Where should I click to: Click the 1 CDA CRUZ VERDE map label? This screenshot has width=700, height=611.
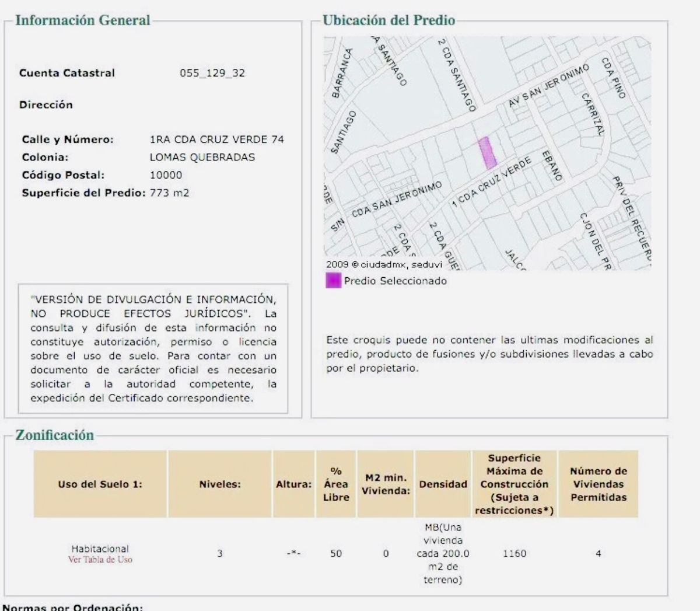pyautogui.click(x=492, y=182)
